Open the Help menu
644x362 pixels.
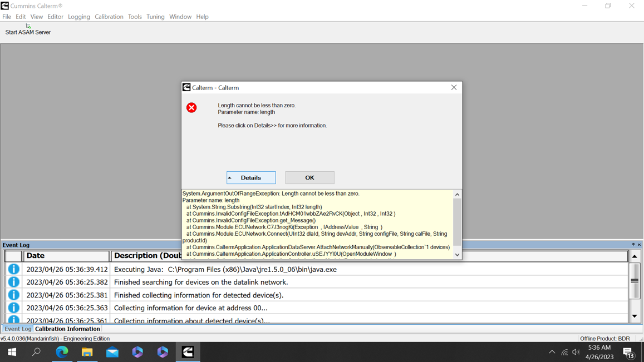(202, 17)
